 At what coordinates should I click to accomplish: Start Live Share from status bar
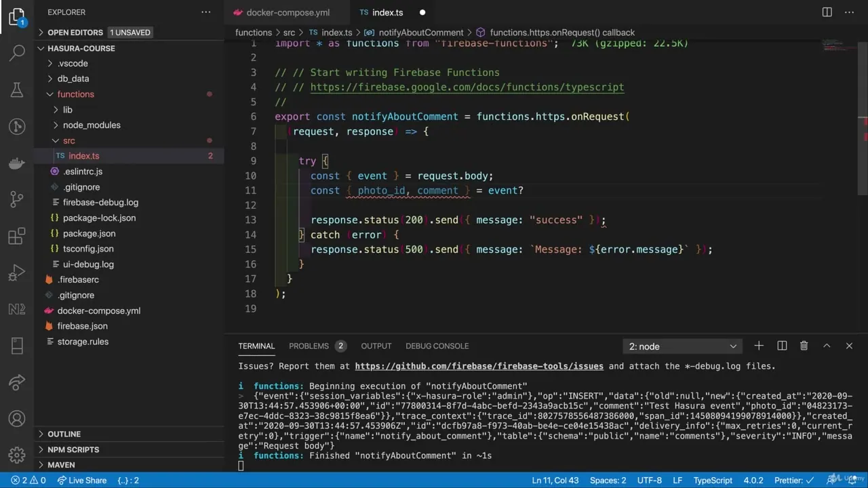(82, 480)
